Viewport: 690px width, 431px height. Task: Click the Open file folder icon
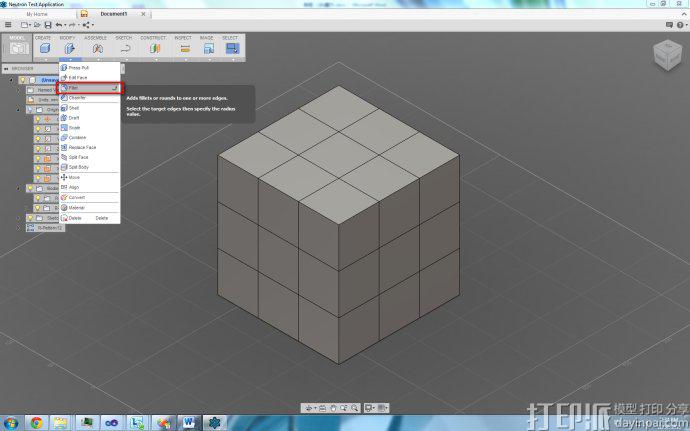pos(37,25)
